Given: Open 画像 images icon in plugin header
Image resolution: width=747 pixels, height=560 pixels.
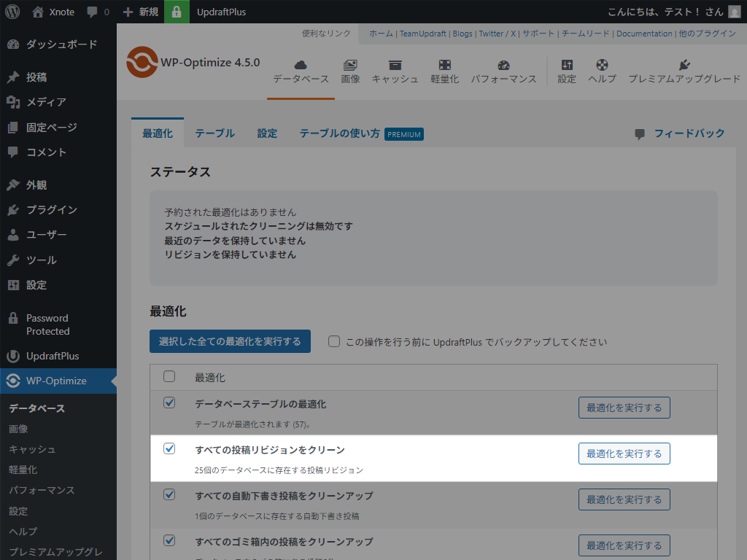Looking at the screenshot, I should point(350,65).
